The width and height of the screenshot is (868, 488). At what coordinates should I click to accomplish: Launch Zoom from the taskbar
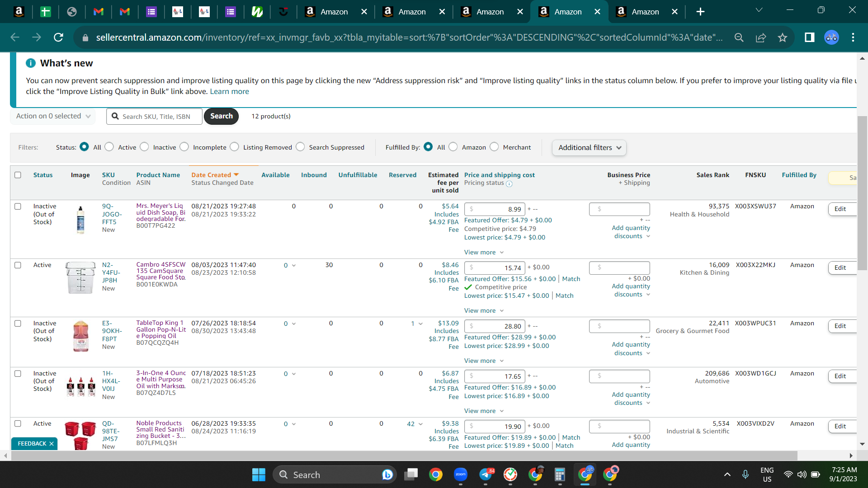coord(461,474)
